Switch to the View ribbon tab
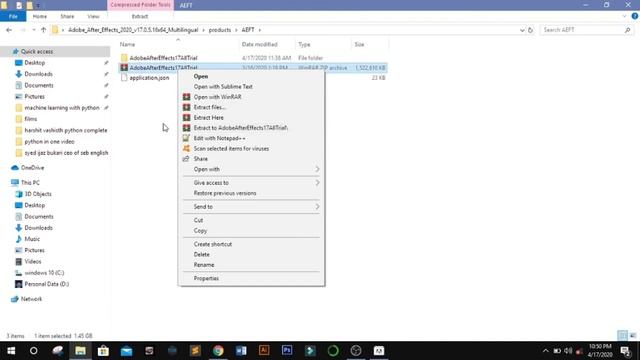The height and width of the screenshot is (360, 640). [93, 16]
